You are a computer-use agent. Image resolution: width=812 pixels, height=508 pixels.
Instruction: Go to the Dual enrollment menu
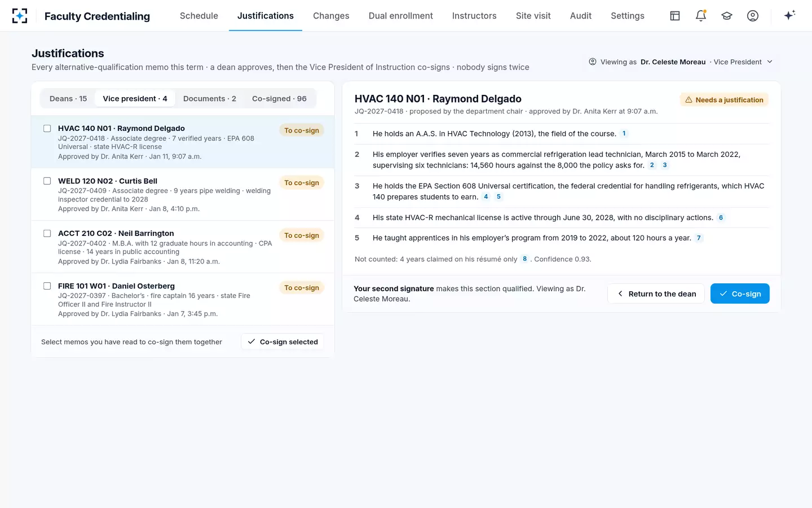pos(401,16)
